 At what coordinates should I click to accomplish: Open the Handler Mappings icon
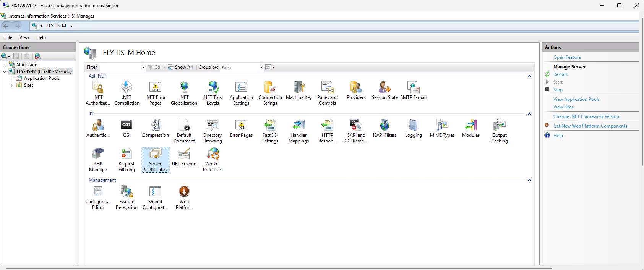pos(298,126)
